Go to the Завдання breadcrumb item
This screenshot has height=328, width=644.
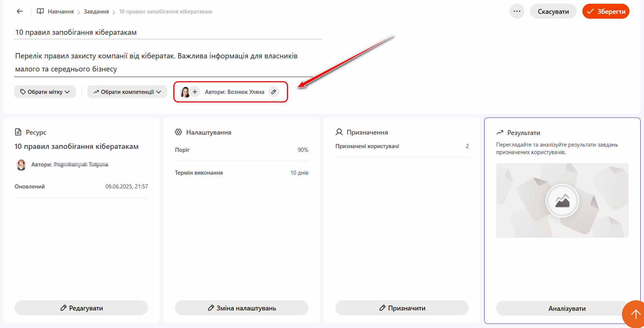pos(96,12)
